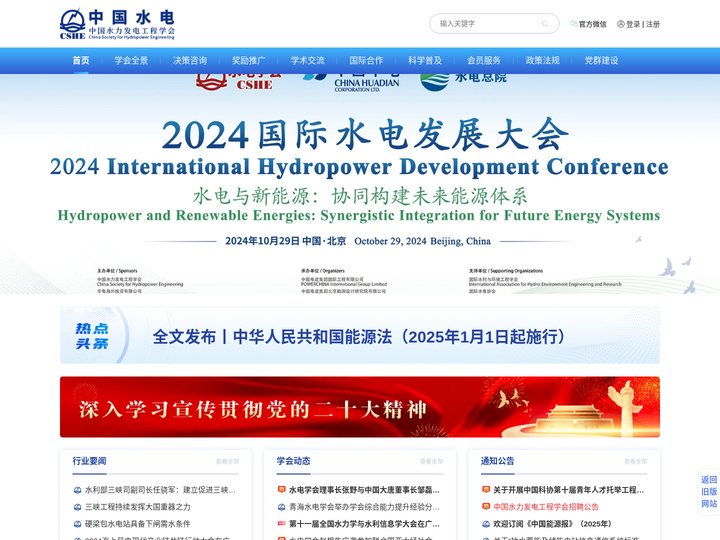Focus the 输入关键字 search field
The image size is (720, 540).
click(494, 23)
